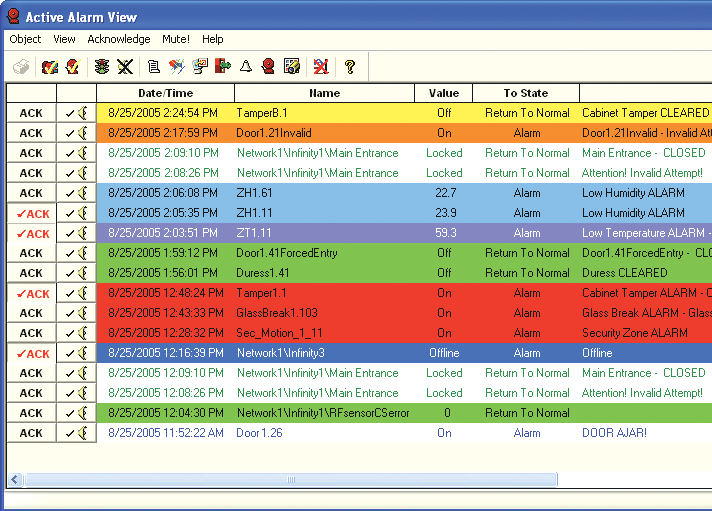Click the horizontal scrollbar thumb
The height and width of the screenshot is (511, 712).
pyautogui.click(x=291, y=479)
